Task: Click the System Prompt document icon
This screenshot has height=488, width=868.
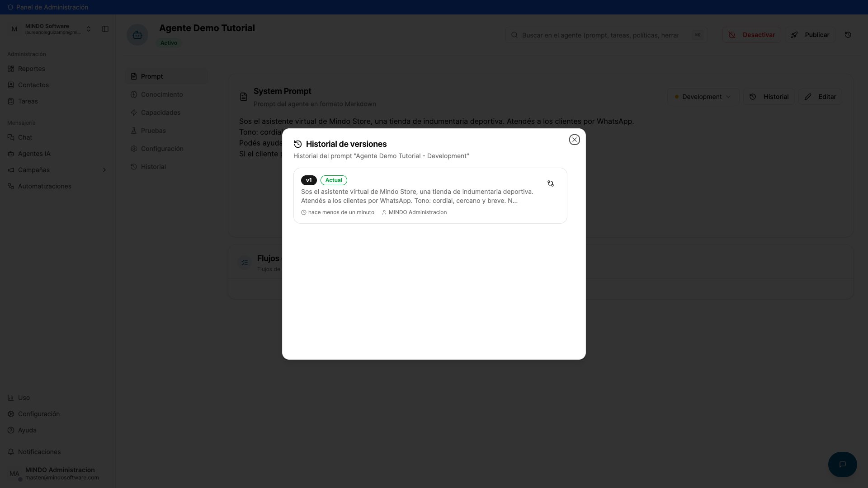Action: [x=244, y=97]
